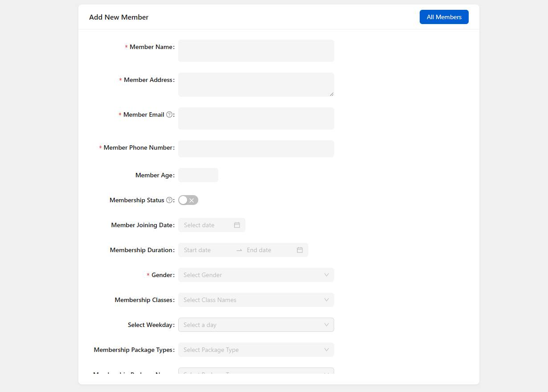Open the Select a day weekday dropdown
The width and height of the screenshot is (548, 392).
(x=256, y=325)
